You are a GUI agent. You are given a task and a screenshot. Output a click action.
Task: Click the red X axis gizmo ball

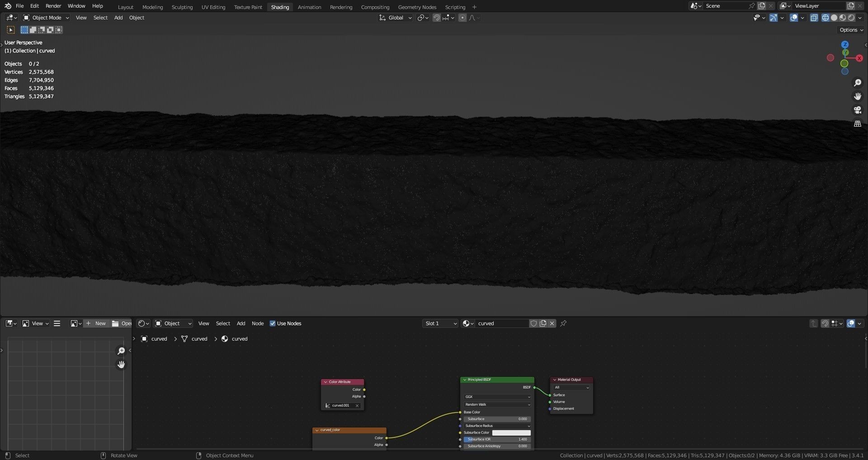tap(859, 58)
